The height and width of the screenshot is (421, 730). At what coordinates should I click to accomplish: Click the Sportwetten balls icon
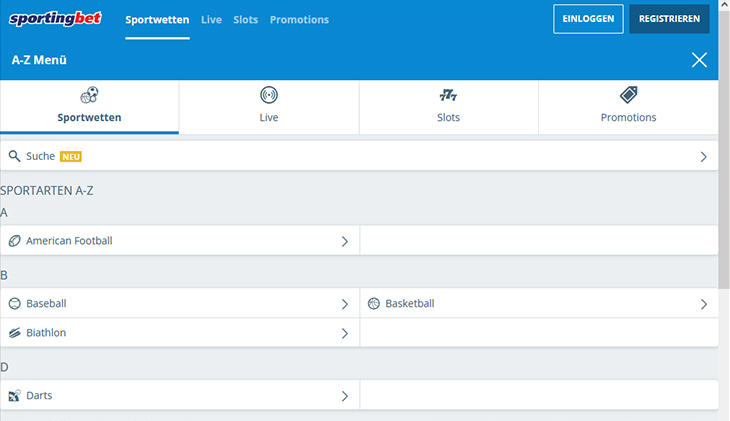pos(89,95)
